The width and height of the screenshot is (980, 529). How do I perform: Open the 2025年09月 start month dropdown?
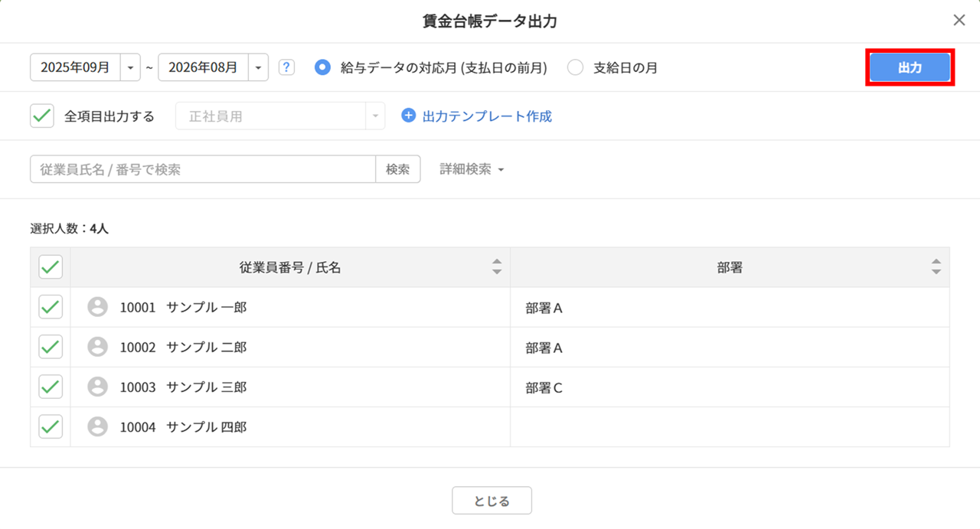click(x=130, y=67)
